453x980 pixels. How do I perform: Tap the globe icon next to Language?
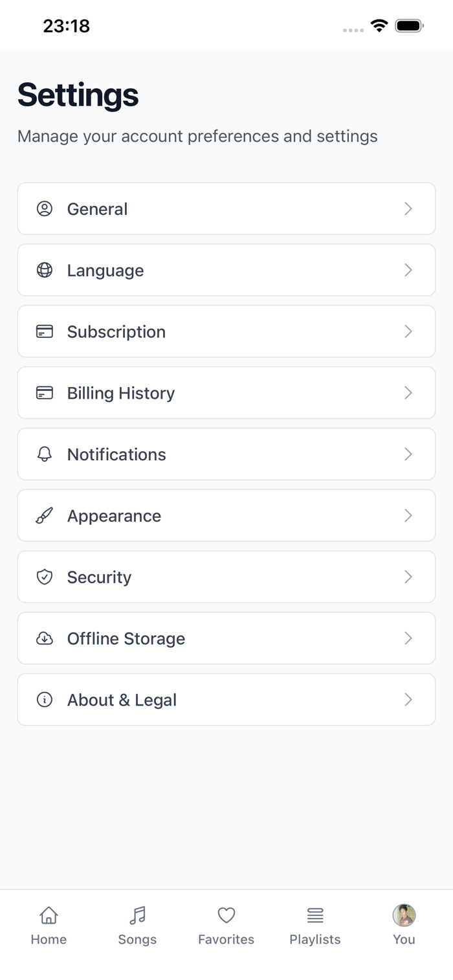coord(45,270)
